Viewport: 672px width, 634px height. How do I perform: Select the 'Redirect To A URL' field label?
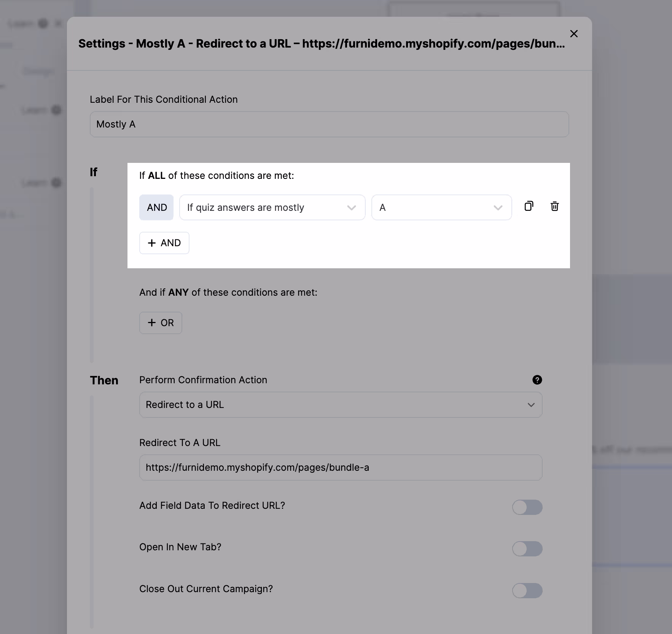[x=180, y=443]
